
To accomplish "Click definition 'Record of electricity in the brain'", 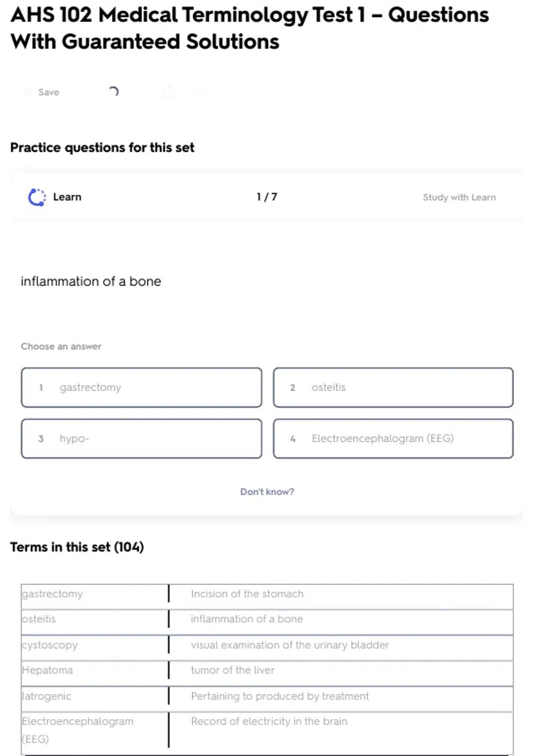I will (269, 721).
